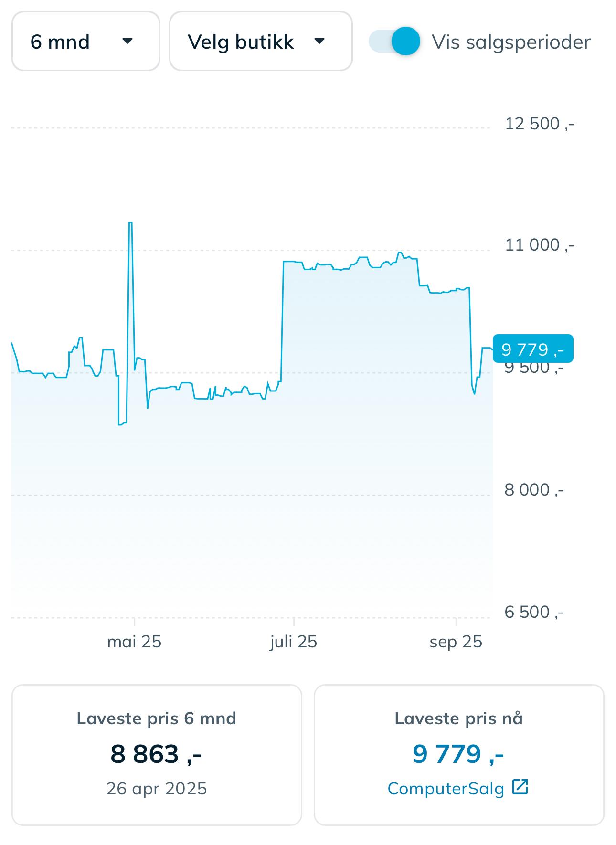Screen dimensions: 616x845
Task: Click the 8 000 price axis label
Action: (534, 490)
